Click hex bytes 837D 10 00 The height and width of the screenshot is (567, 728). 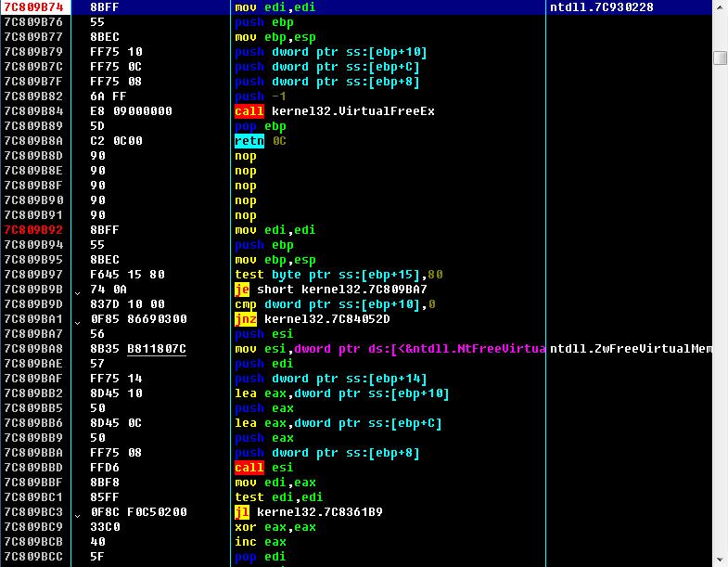pos(127,304)
